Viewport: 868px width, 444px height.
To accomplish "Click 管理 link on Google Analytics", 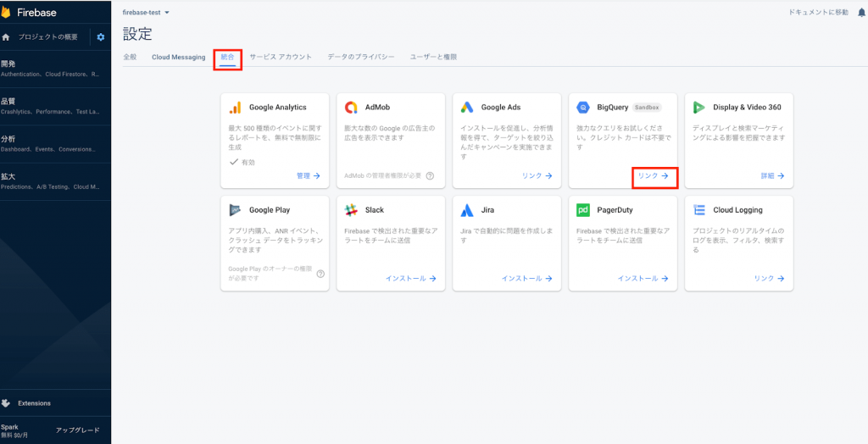I will [x=309, y=176].
